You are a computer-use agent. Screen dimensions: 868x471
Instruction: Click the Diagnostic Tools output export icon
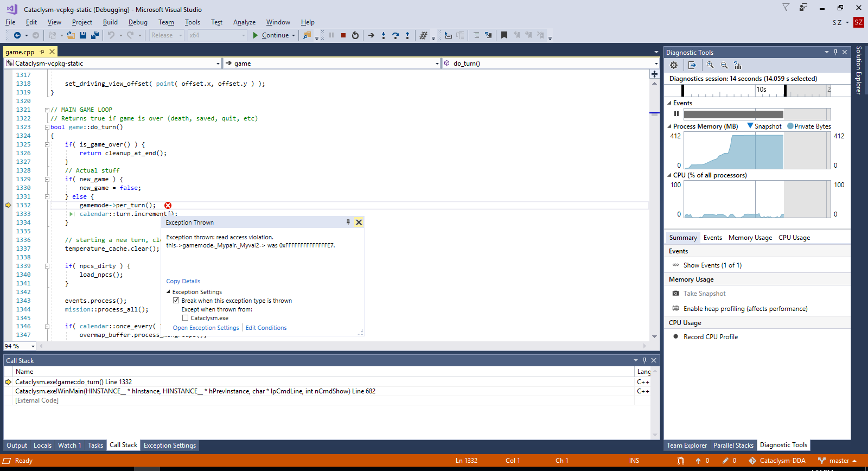tap(692, 65)
